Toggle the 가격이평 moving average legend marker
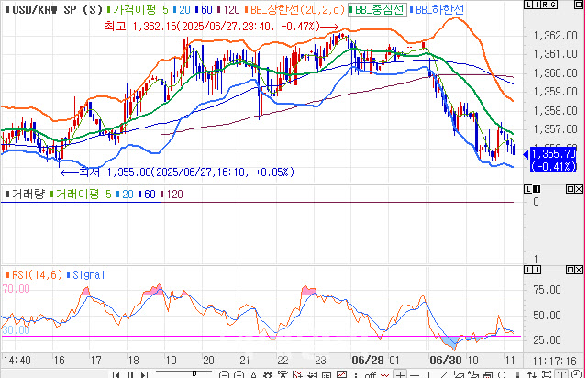This screenshot has width=588, height=378. (x=106, y=9)
